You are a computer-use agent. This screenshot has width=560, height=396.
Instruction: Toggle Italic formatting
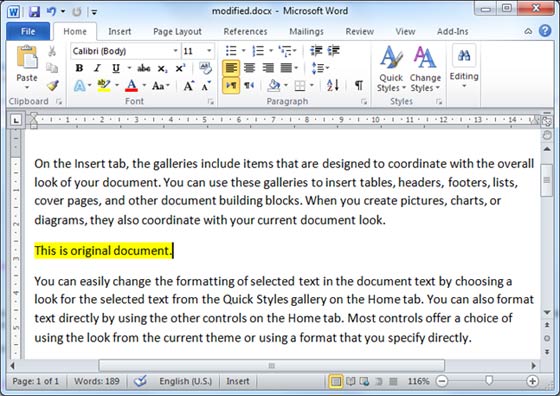[97, 68]
